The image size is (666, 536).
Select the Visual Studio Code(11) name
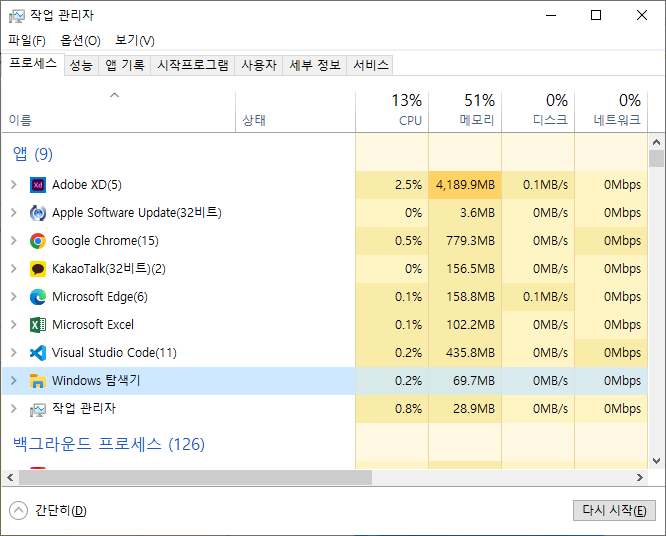point(114,353)
